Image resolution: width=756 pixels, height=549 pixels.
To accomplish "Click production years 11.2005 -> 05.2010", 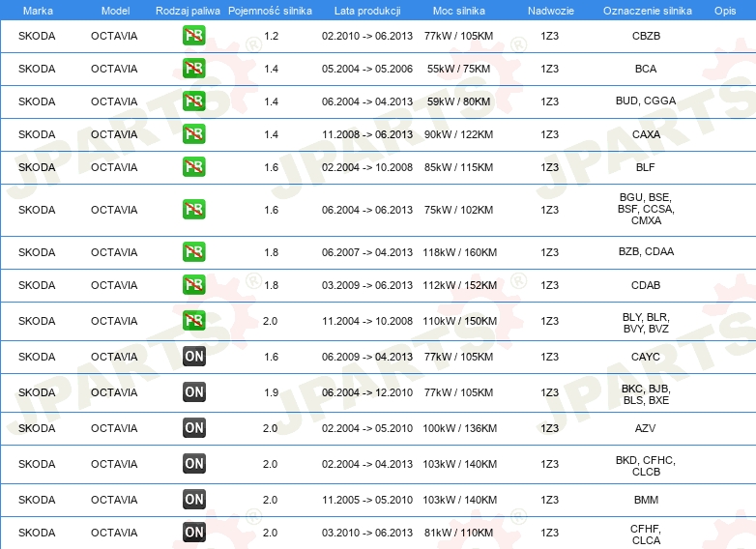I will coord(367,500).
